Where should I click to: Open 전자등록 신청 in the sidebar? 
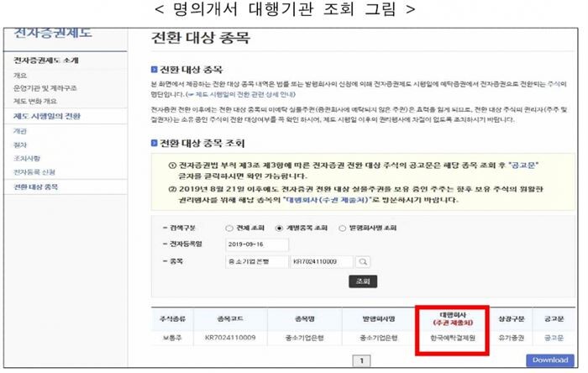coord(34,172)
